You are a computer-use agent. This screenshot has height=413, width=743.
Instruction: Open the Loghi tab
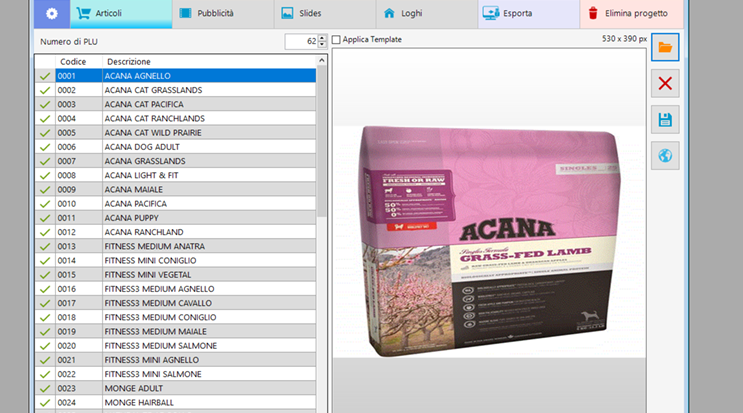[427, 13]
